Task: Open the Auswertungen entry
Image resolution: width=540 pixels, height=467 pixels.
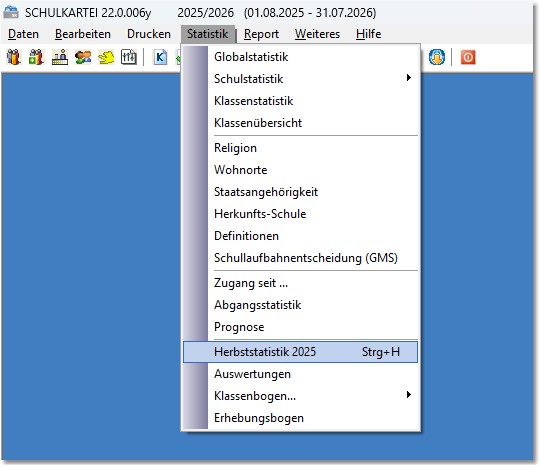Action: (x=300, y=374)
